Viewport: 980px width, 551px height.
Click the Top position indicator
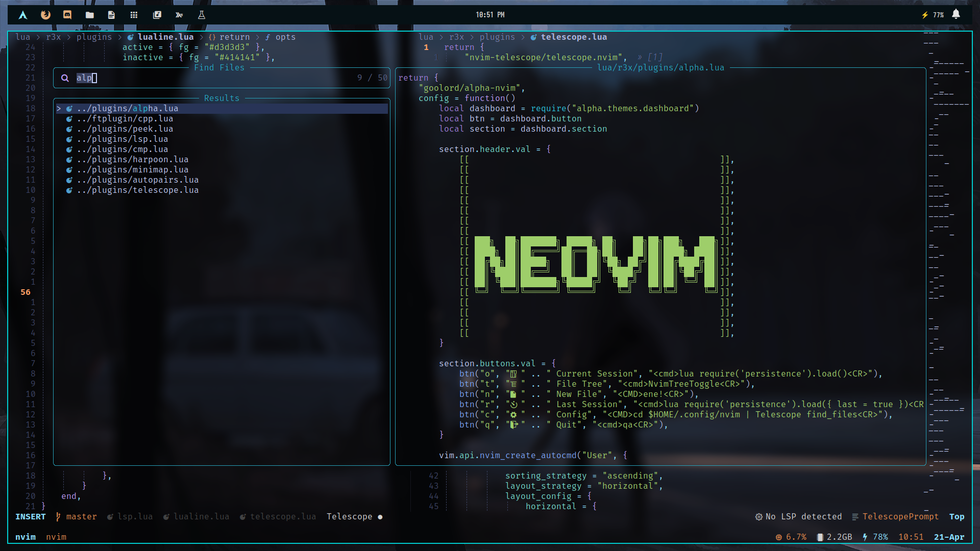coord(957,517)
